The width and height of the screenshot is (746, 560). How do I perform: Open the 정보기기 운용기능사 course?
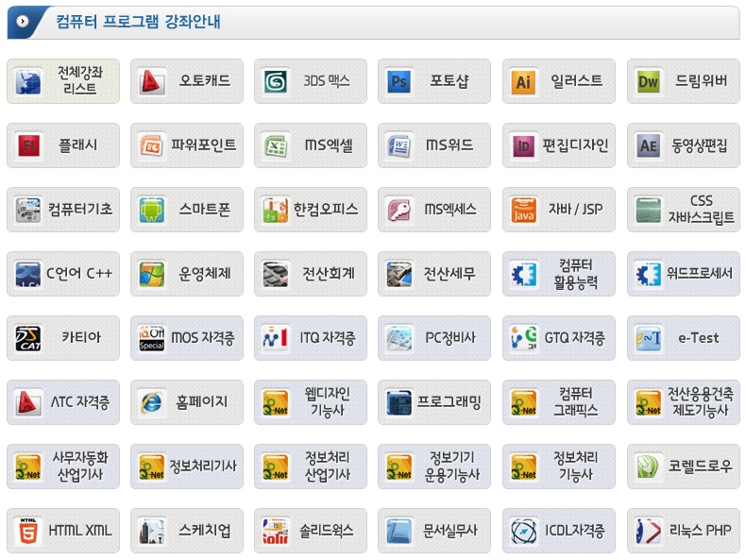[x=434, y=467]
